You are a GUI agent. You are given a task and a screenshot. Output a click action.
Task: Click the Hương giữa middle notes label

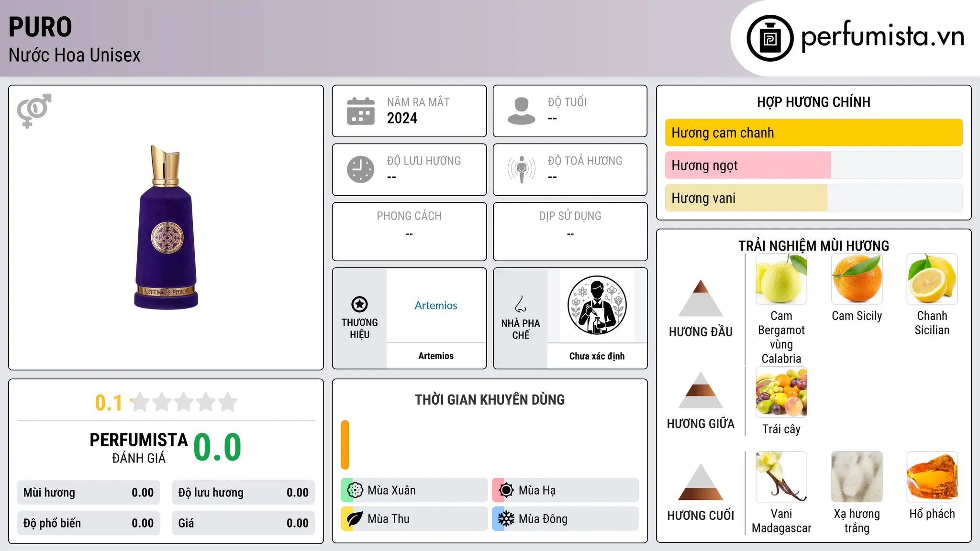701,424
